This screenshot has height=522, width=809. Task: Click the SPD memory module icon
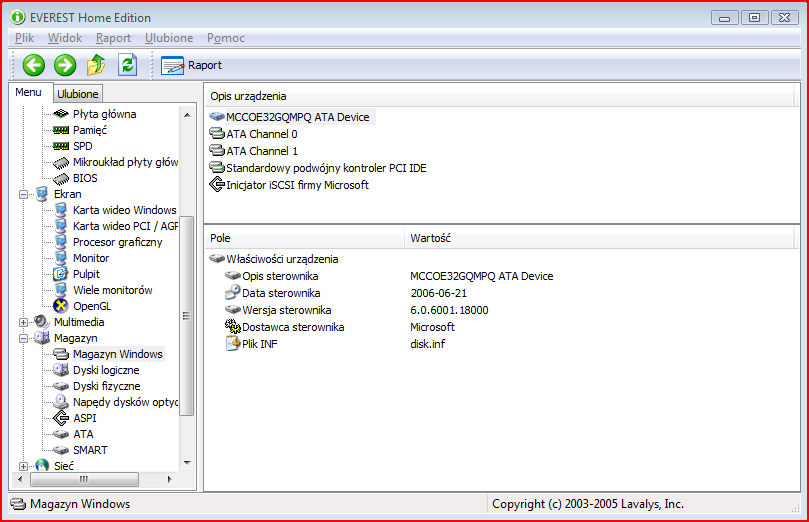[x=61, y=146]
